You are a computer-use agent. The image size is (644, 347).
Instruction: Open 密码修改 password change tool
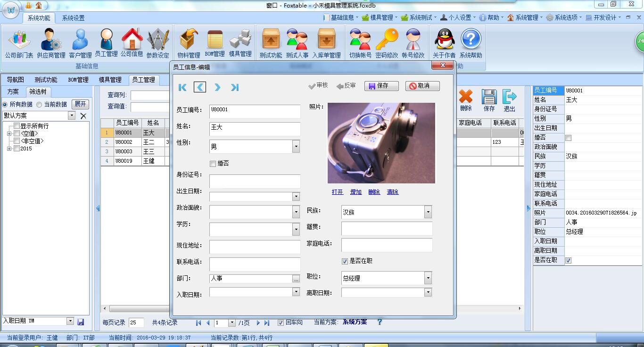point(387,42)
